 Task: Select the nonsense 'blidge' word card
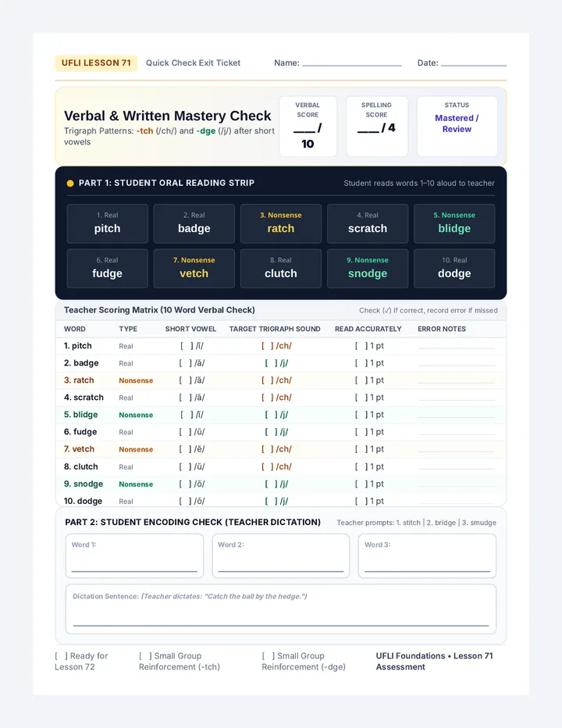(454, 223)
